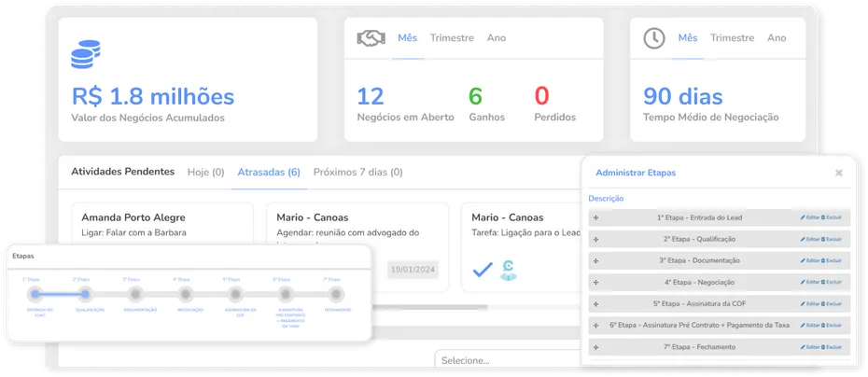Edit the 5ª Etapa - Assinatura da COF
Screen dimensions: 868x377
coord(810,304)
